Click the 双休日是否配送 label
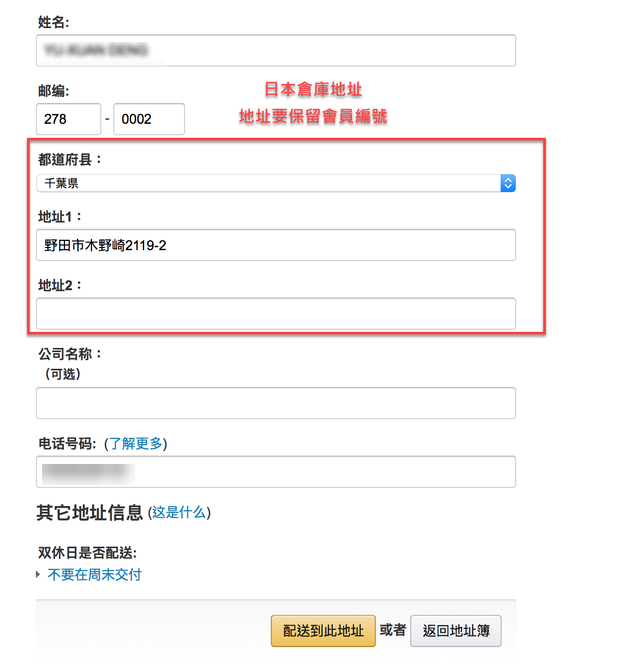The width and height of the screenshot is (628, 672). coord(87,552)
